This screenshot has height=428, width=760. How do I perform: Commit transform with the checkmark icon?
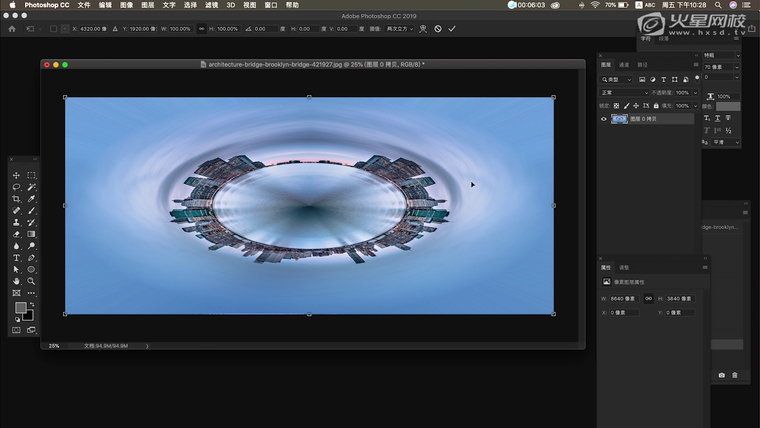[x=452, y=29]
